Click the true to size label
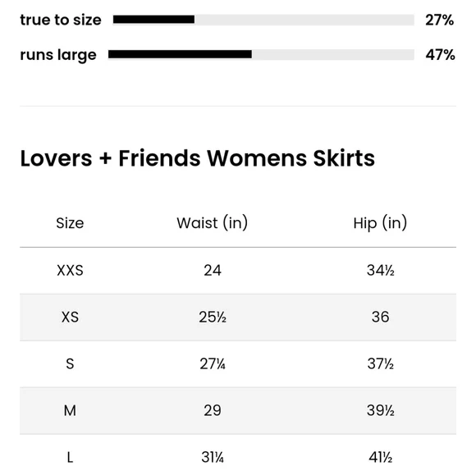This screenshot has height=475, width=476. 61,20
